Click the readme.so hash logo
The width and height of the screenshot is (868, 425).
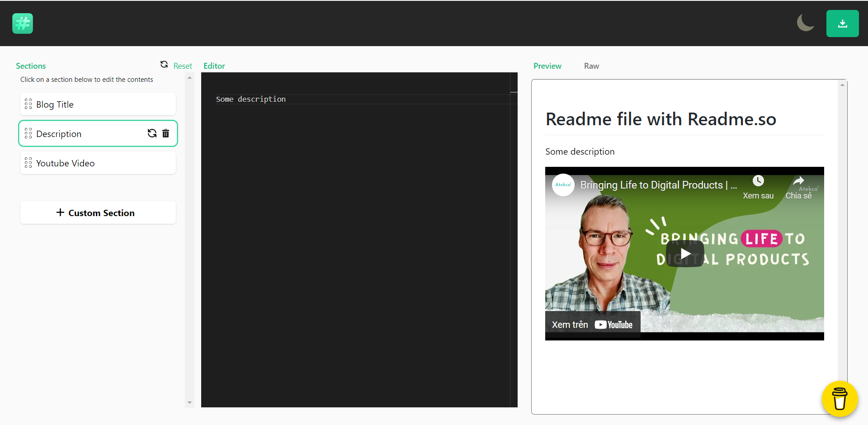click(23, 24)
